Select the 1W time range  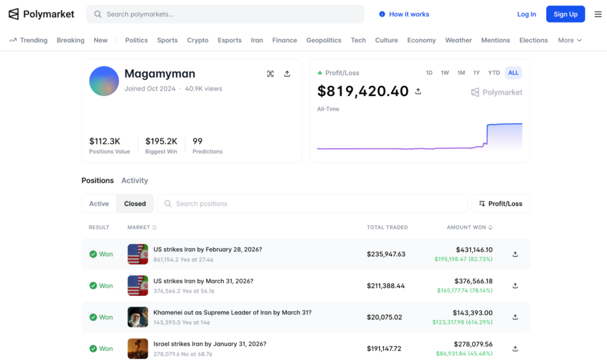(445, 73)
